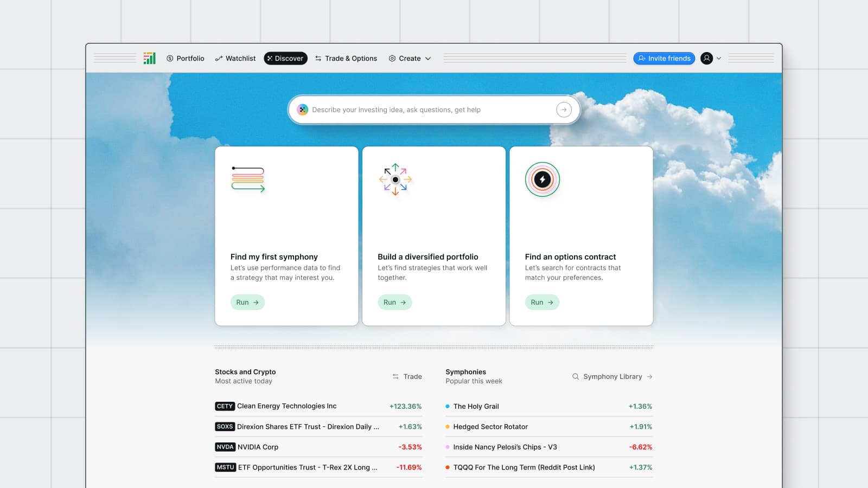The image size is (868, 488).
Task: Switch to the Watchlist tab
Action: [235, 59]
